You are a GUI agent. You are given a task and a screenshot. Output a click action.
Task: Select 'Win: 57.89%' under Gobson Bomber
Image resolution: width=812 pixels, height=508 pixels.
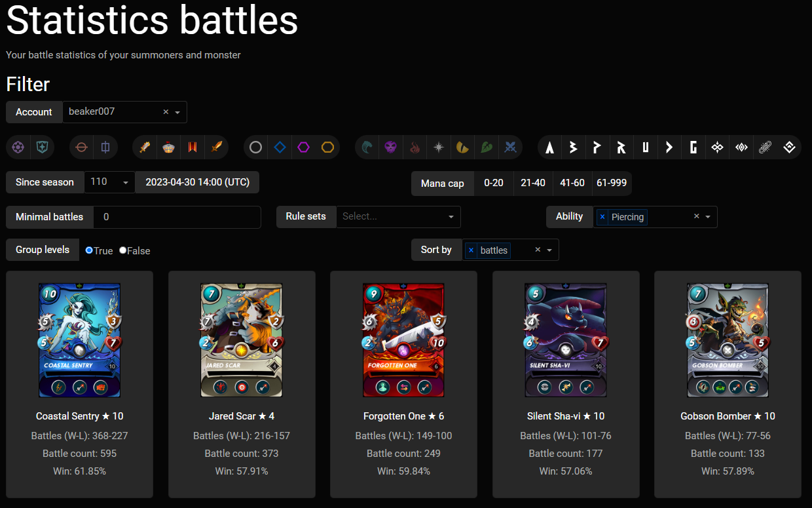coord(728,471)
